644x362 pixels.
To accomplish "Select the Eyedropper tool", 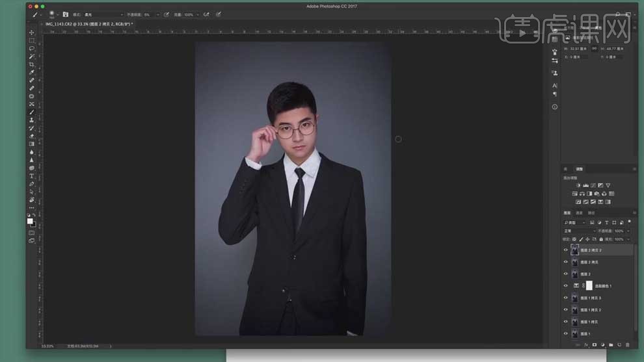I will (32, 72).
